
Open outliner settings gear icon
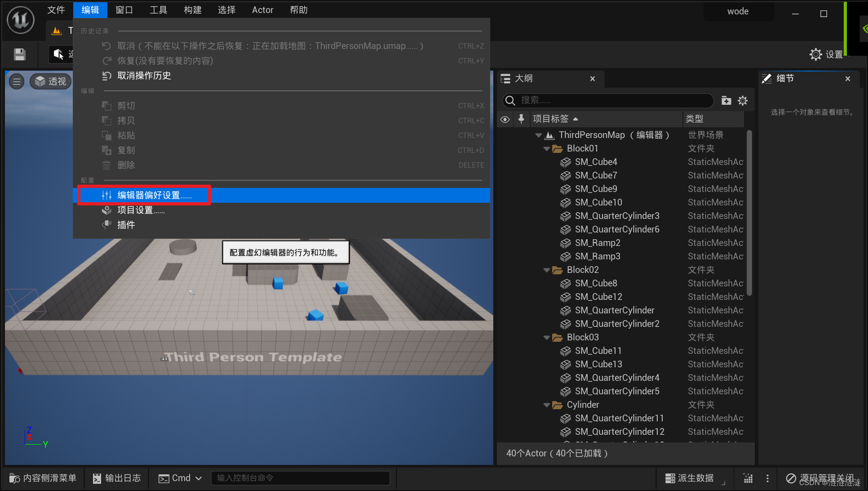(743, 100)
